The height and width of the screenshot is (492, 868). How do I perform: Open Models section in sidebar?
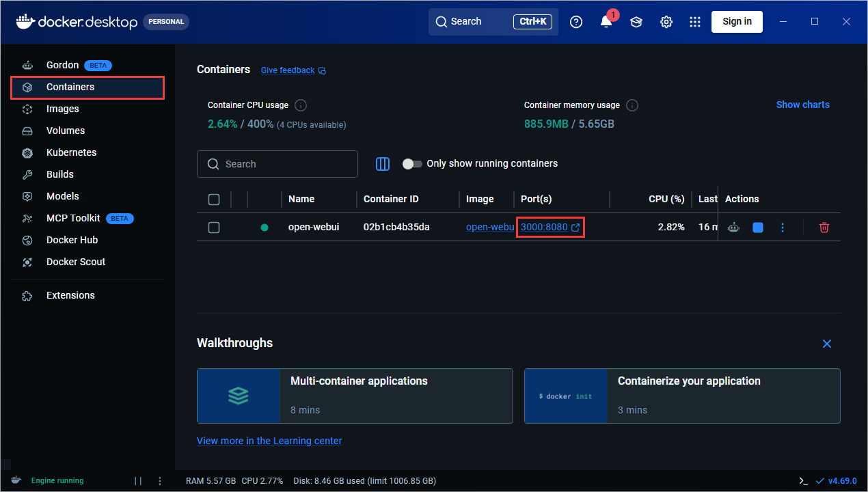87,196
